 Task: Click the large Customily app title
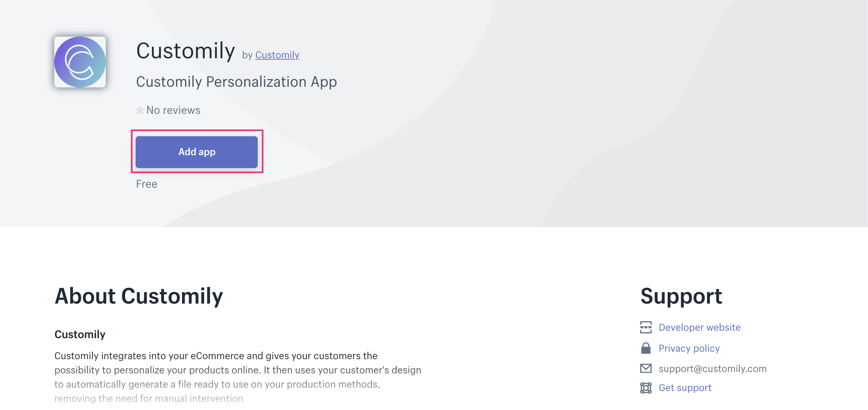click(x=185, y=51)
